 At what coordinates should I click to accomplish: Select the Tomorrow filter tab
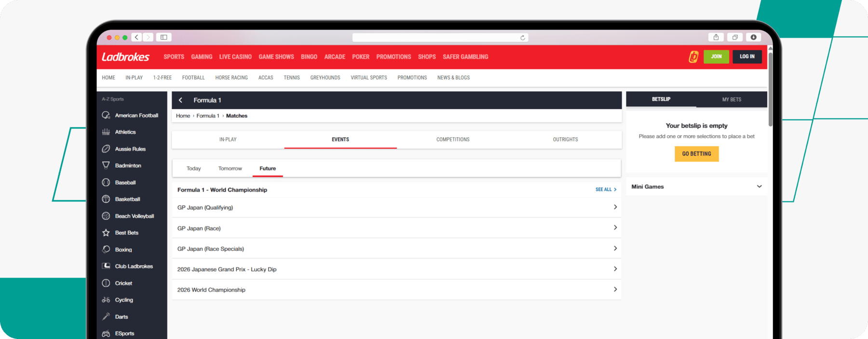pos(230,169)
